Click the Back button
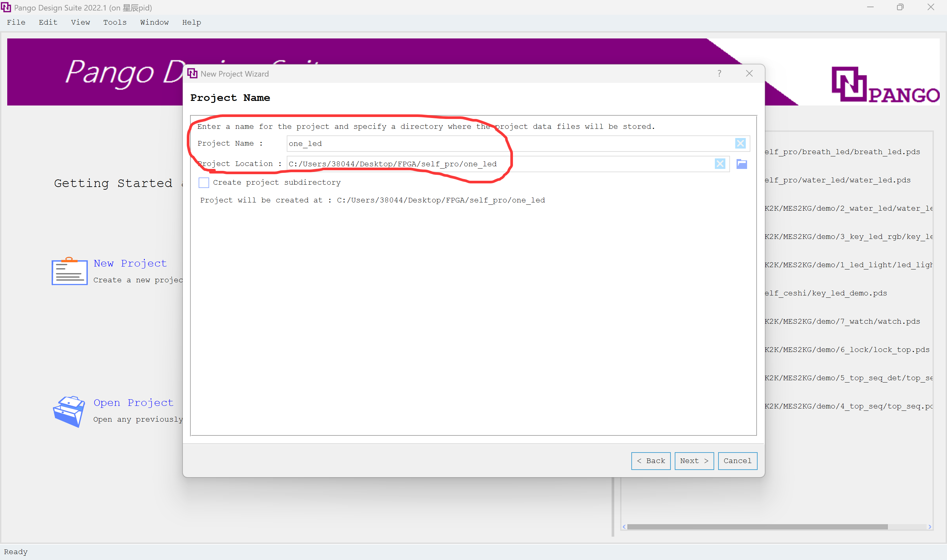 coord(651,461)
